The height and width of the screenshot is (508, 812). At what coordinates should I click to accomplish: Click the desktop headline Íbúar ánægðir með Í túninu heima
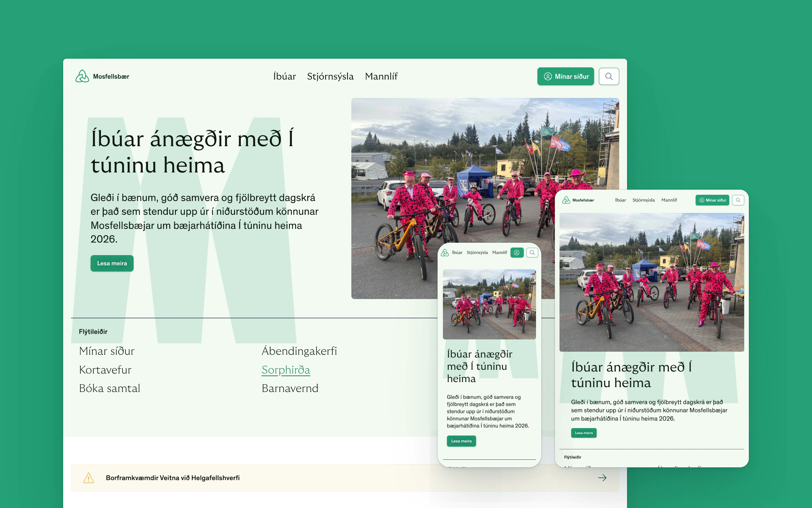[192, 152]
